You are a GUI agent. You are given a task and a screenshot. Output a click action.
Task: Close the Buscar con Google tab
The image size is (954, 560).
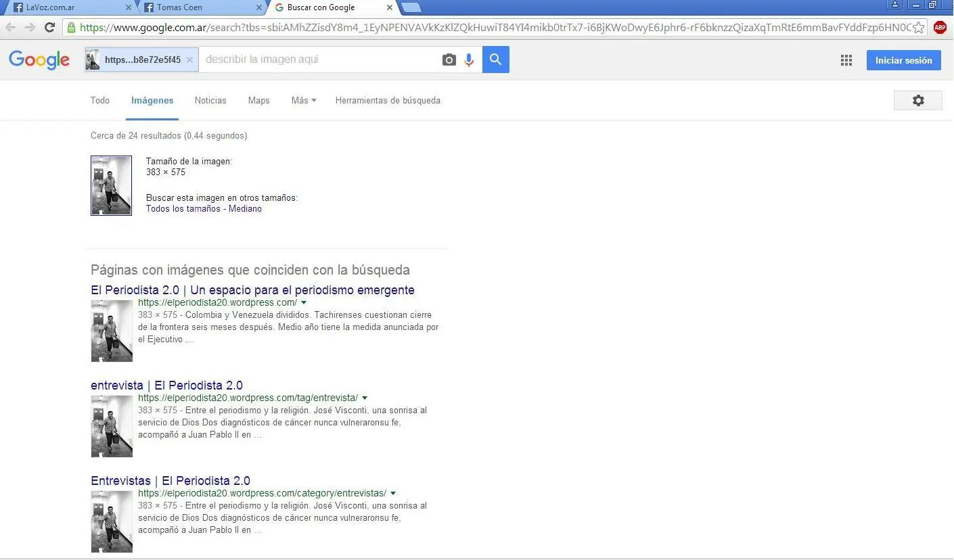coord(389,7)
